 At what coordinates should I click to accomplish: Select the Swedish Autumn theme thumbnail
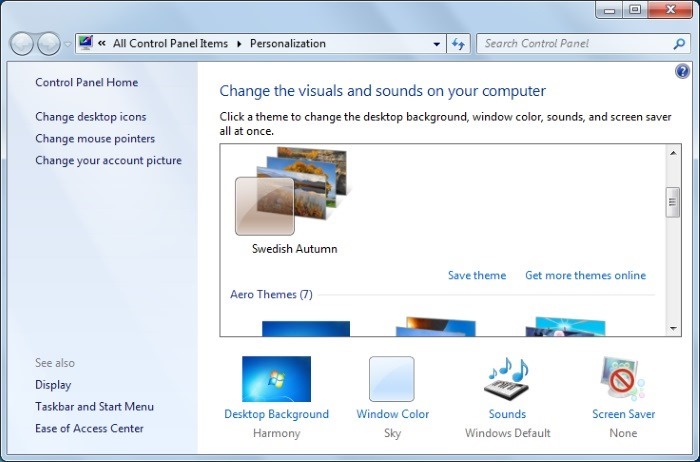click(292, 191)
